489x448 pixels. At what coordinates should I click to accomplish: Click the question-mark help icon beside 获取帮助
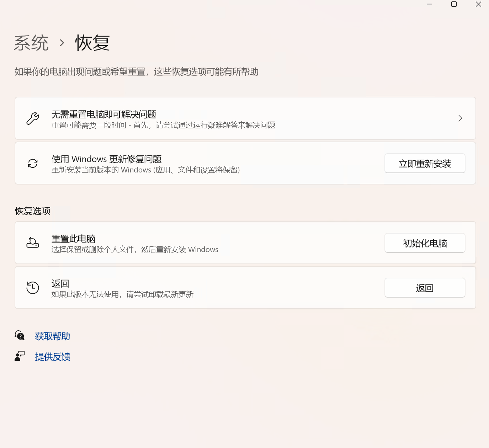pyautogui.click(x=20, y=335)
